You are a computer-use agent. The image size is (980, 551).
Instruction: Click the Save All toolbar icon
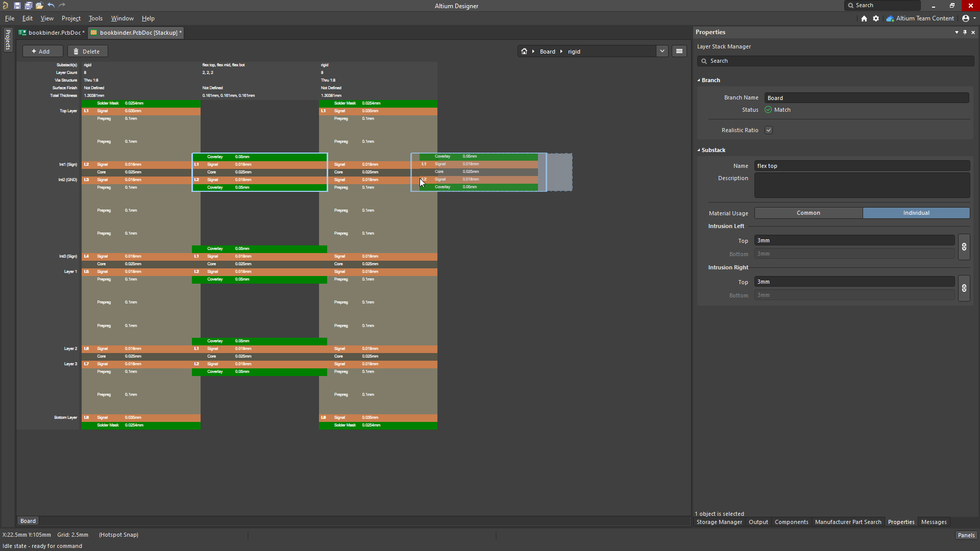(x=28, y=5)
